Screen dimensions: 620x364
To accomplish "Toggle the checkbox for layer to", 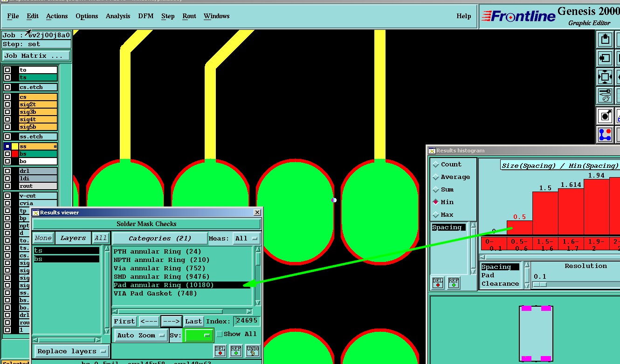I will [x=7, y=70].
